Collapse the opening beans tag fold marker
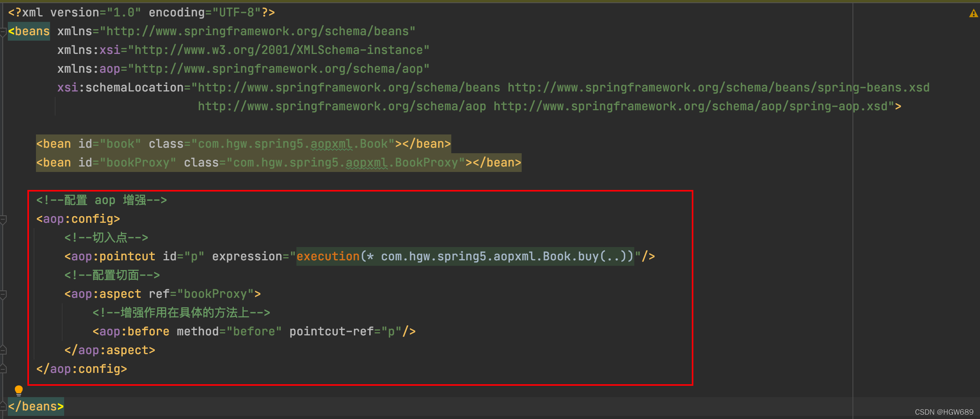Viewport: 980px width, 419px height. pos(3,32)
